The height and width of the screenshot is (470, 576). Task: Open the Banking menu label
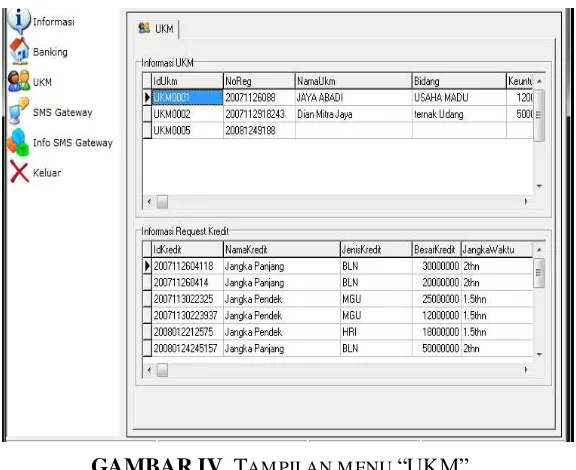click(50, 52)
